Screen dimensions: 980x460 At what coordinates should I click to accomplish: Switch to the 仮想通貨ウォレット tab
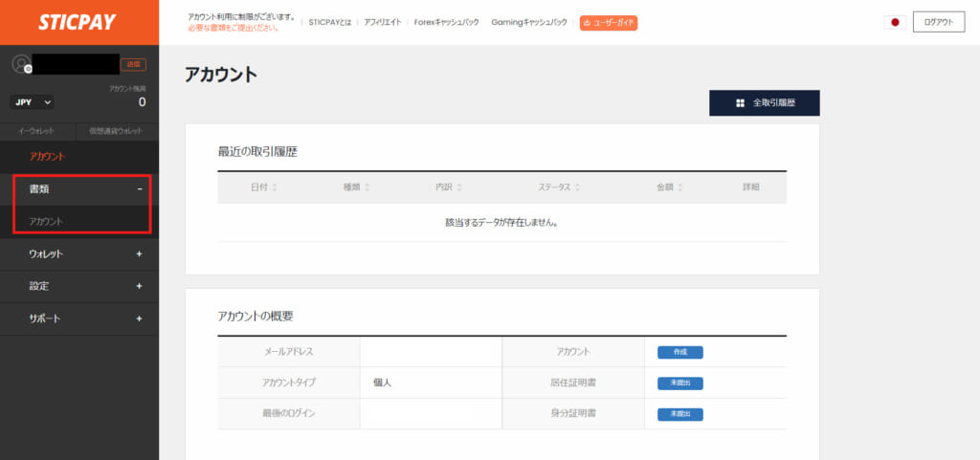point(116,131)
